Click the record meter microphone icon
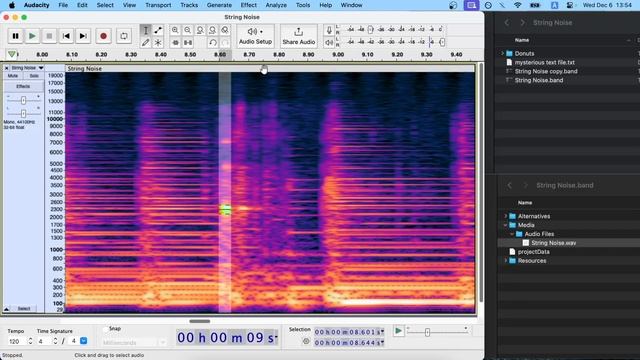 [329, 30]
